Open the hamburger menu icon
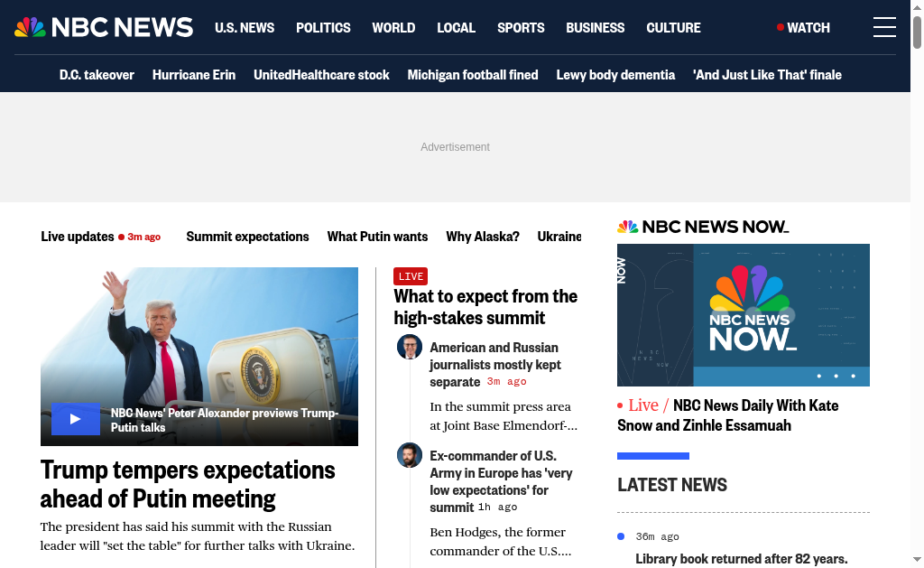Screen dimensions: 924x568 click(x=884, y=27)
